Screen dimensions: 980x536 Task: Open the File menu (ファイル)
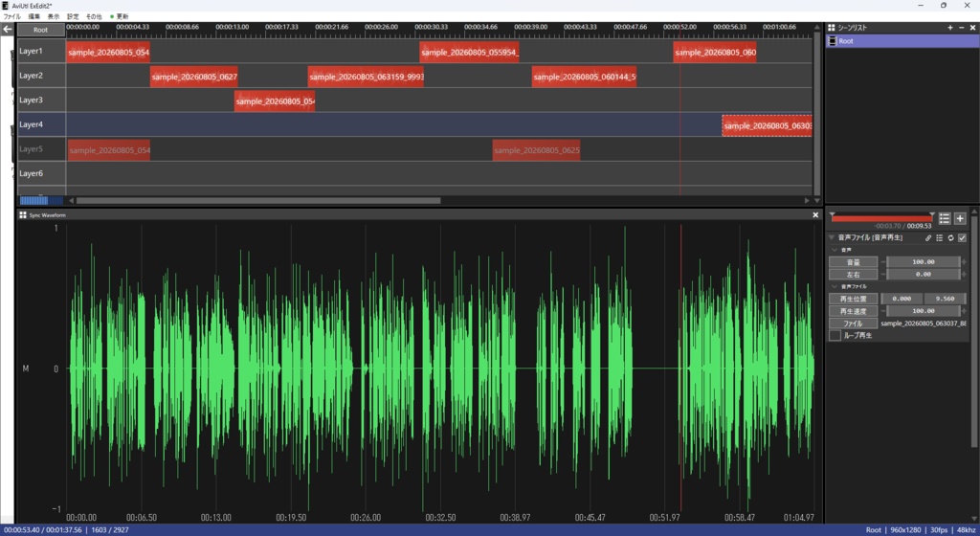pos(11,16)
